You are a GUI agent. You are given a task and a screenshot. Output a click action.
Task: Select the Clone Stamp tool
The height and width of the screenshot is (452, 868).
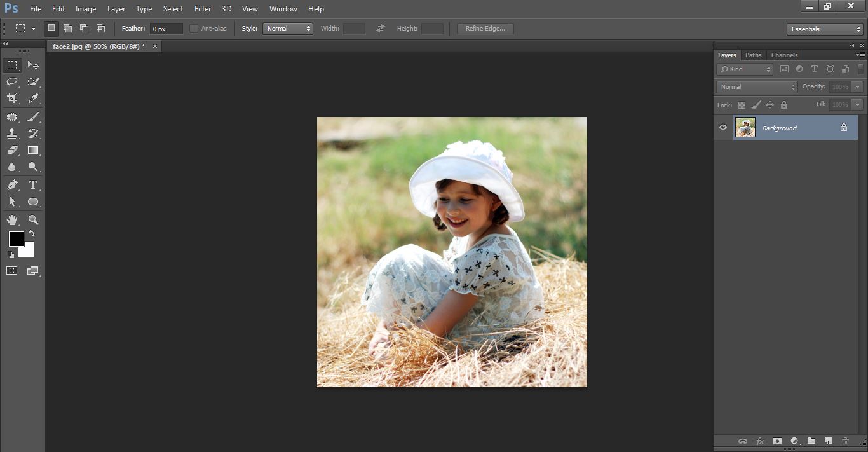[x=12, y=134]
